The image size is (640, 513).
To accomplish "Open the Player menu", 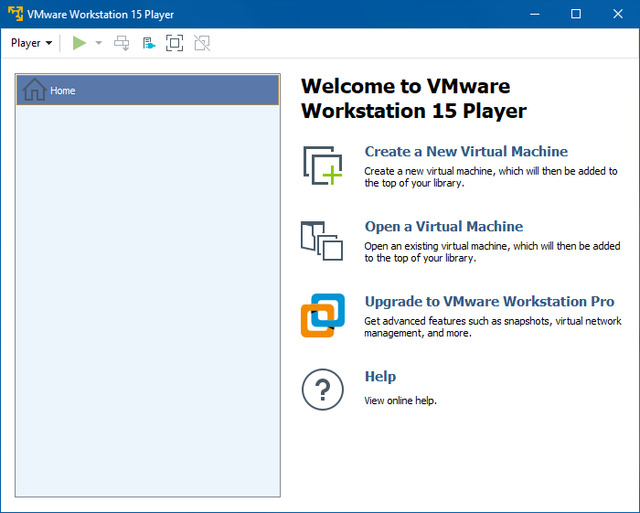I will click(31, 43).
